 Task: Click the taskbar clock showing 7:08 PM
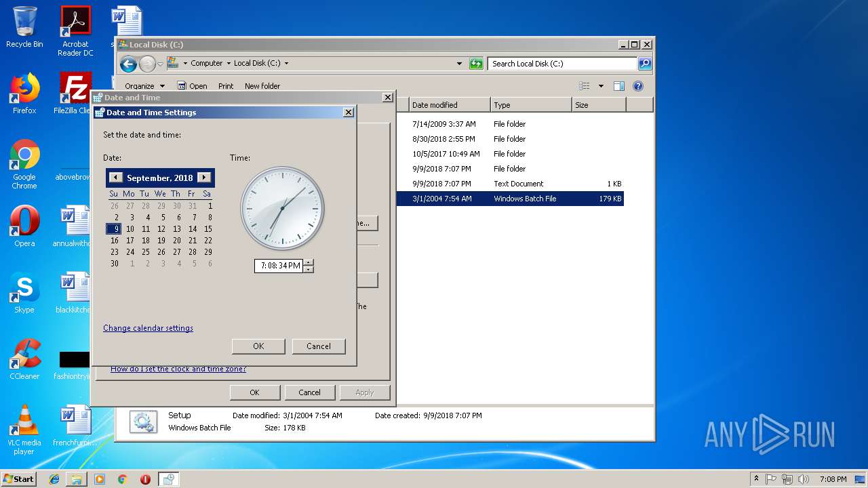tap(833, 479)
